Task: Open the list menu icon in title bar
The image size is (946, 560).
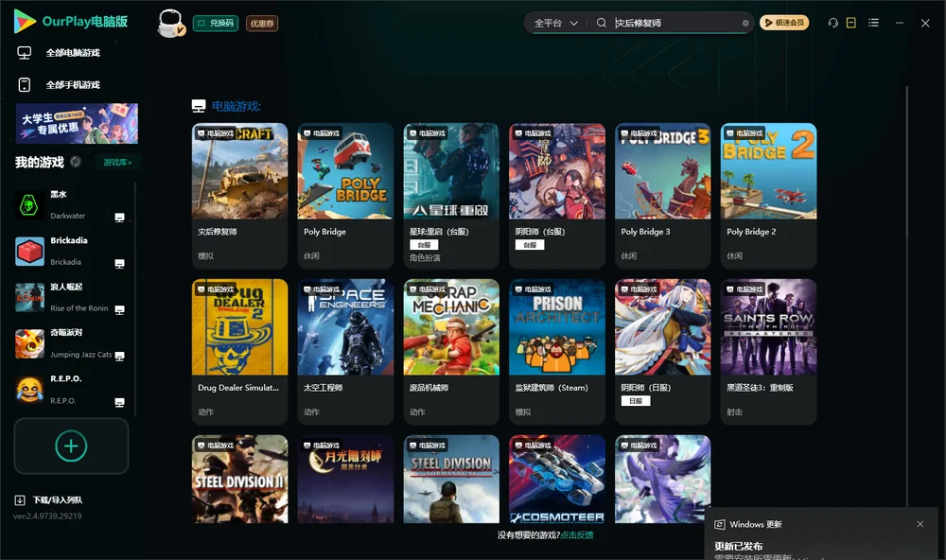Action: (x=873, y=23)
